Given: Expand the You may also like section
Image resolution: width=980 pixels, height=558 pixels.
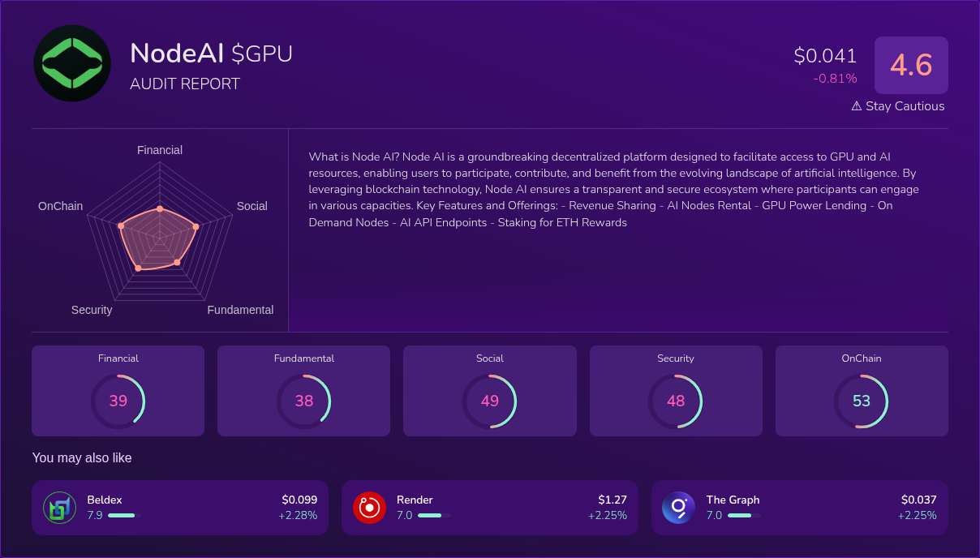Looking at the screenshot, I should pyautogui.click(x=81, y=458).
